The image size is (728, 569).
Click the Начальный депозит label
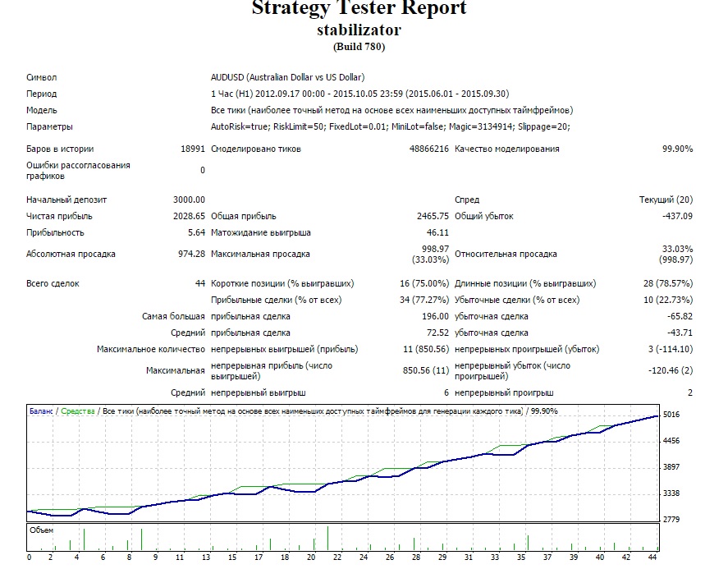tap(66, 200)
